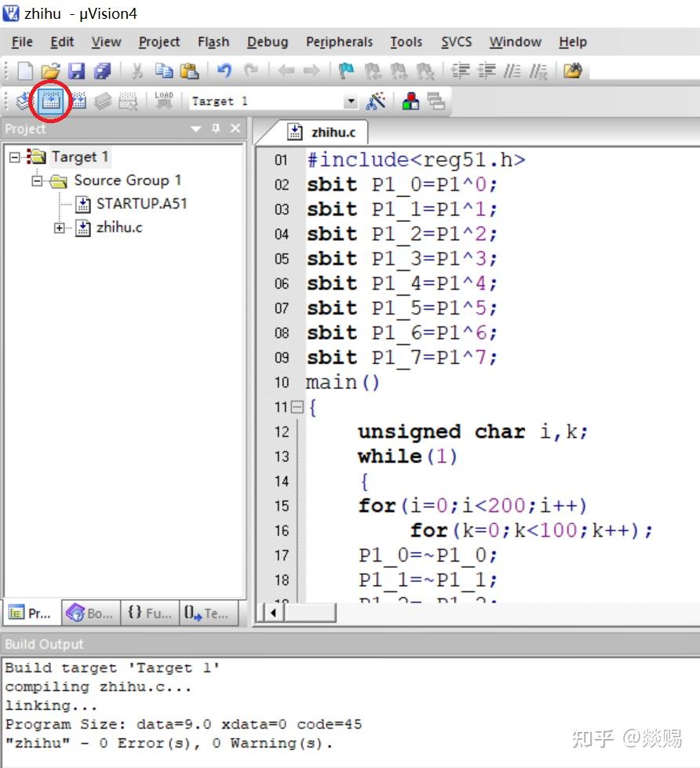Select Source Group 1 folder

pos(128,180)
